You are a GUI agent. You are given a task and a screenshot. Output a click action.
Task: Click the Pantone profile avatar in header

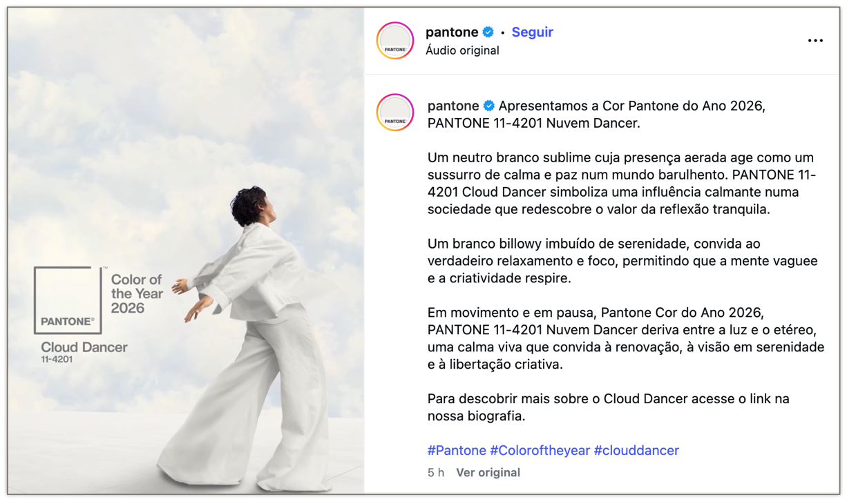click(x=395, y=41)
